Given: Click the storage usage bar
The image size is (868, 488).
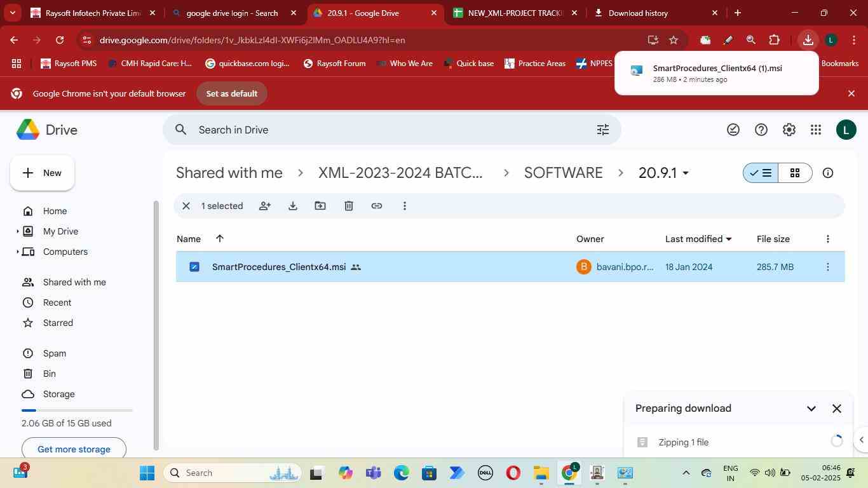Looking at the screenshot, I should [77, 410].
